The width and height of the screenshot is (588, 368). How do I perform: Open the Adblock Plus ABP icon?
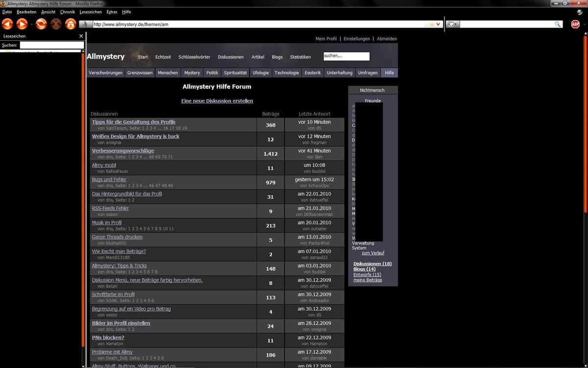575,24
